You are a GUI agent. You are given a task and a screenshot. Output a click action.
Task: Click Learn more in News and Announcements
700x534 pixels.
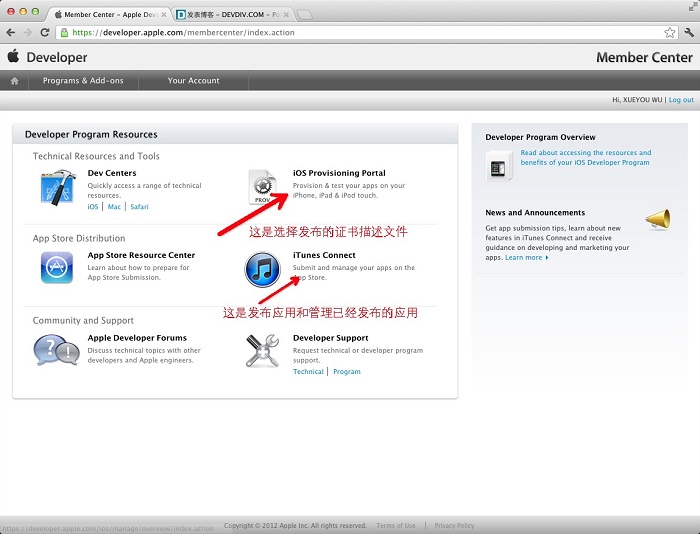(526, 257)
